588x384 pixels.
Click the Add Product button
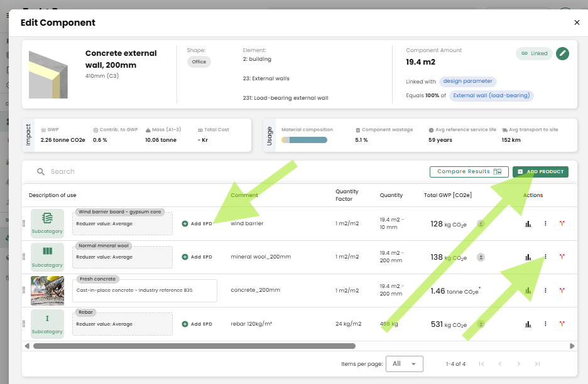point(540,171)
